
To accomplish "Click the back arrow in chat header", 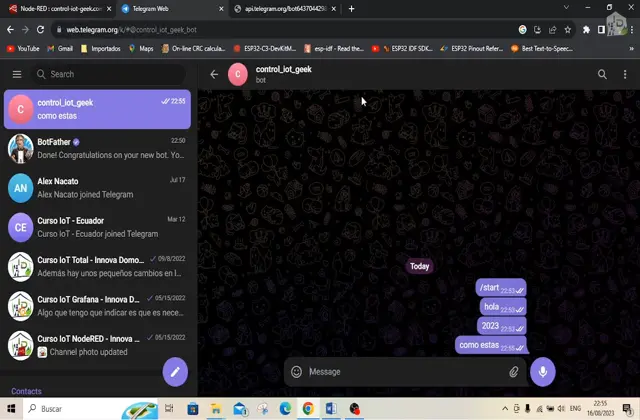I will pos(214,74).
